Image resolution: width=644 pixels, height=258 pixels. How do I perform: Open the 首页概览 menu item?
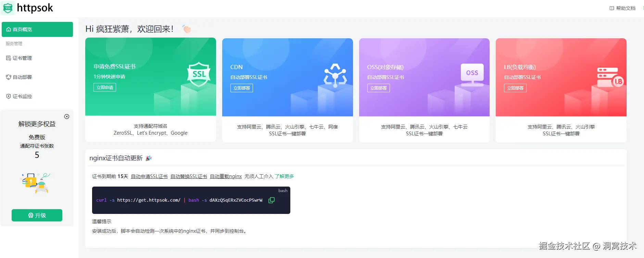coord(37,29)
